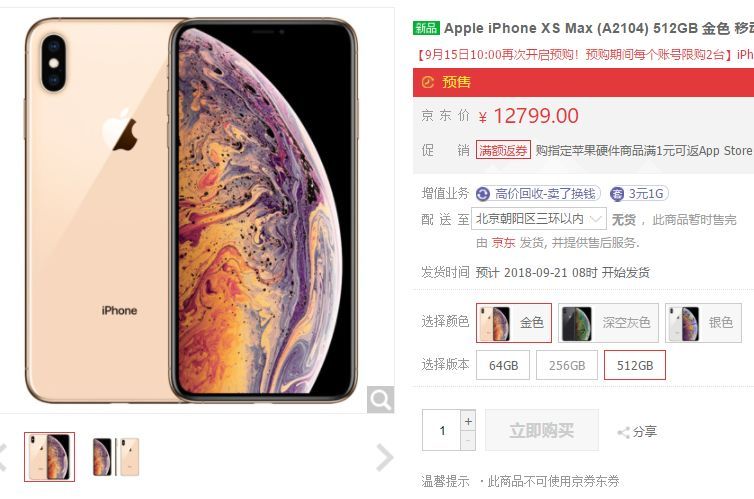Select the 银色 color option
This screenshot has width=754, height=499.
704,323
